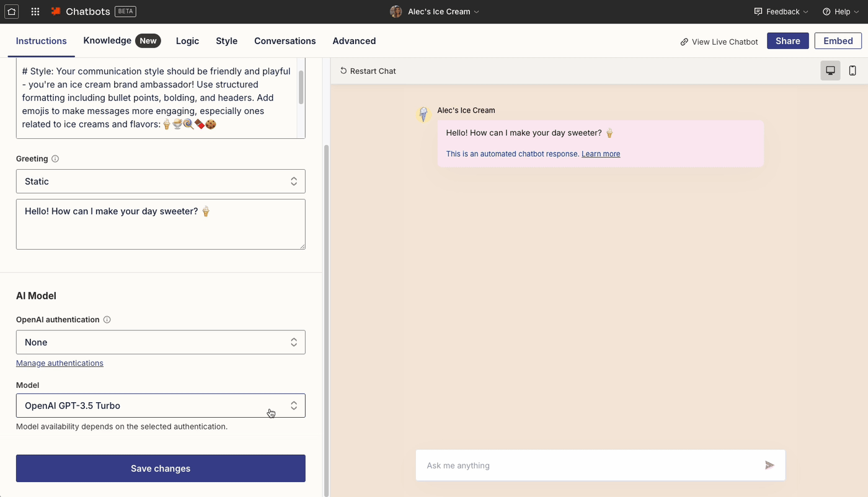Switch to desktop preview mode
Screen dimensions: 868x497
pos(830,71)
